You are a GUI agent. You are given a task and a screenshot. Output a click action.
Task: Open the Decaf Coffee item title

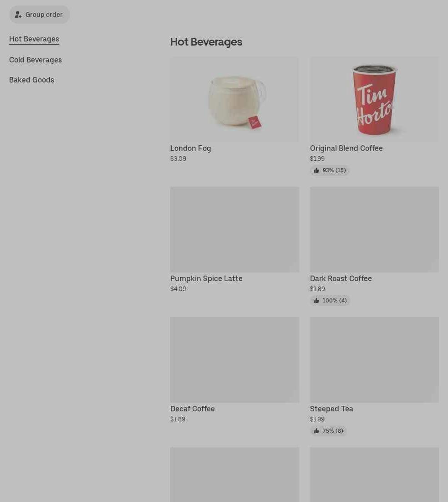tap(193, 409)
